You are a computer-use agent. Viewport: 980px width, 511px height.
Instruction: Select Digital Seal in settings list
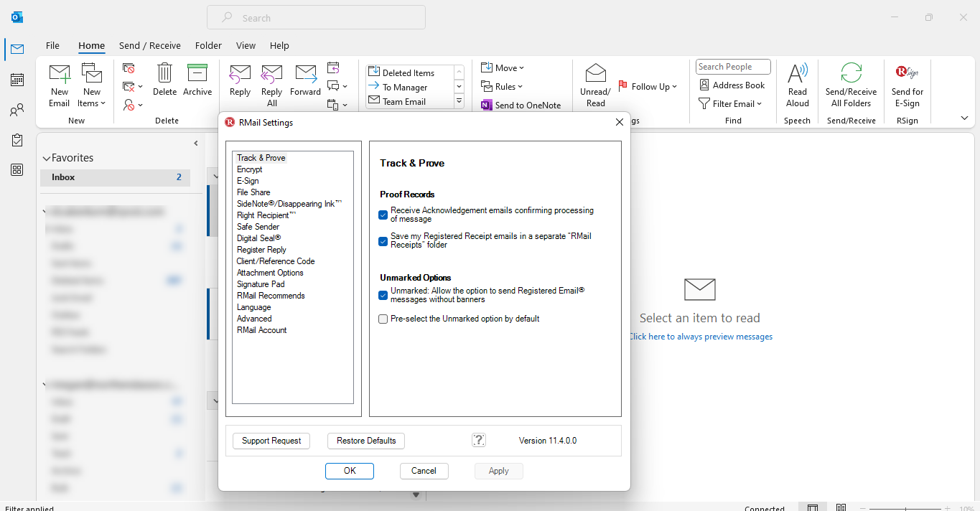(x=258, y=238)
